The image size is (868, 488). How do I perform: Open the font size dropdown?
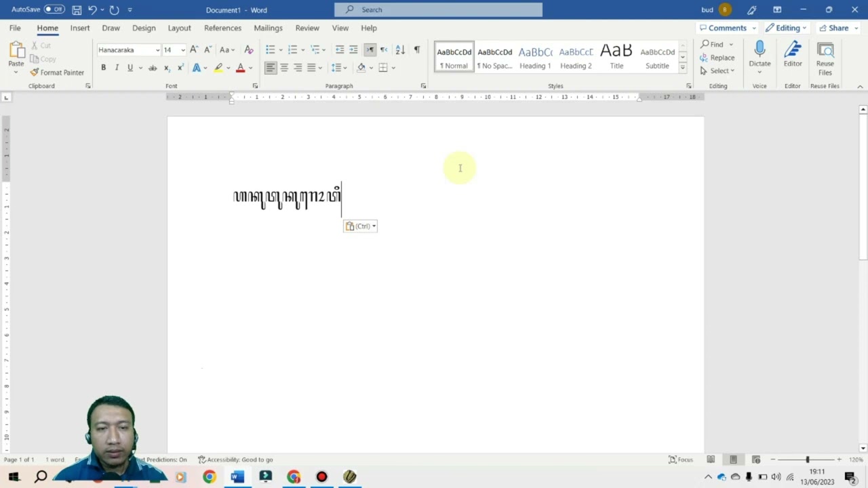pyautogui.click(x=182, y=50)
